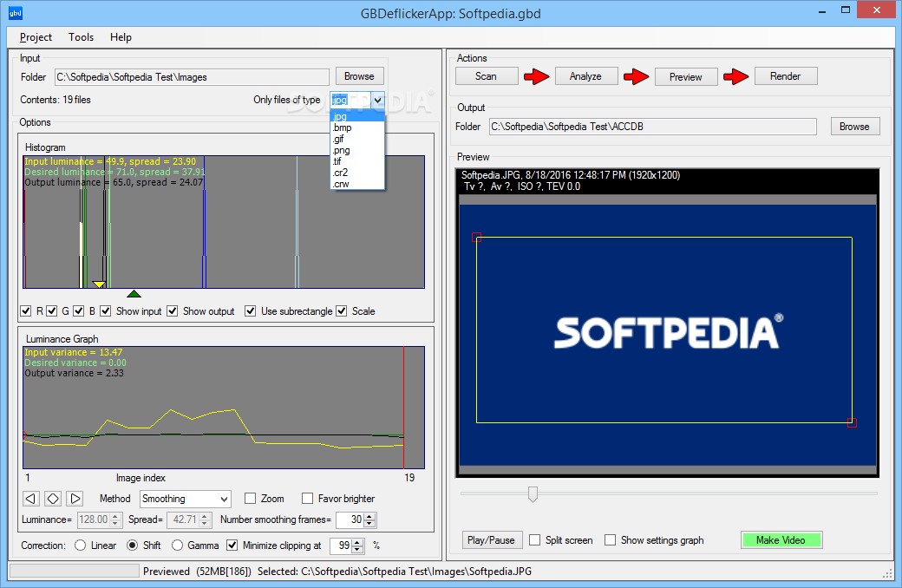Click the Scan action button

486,76
